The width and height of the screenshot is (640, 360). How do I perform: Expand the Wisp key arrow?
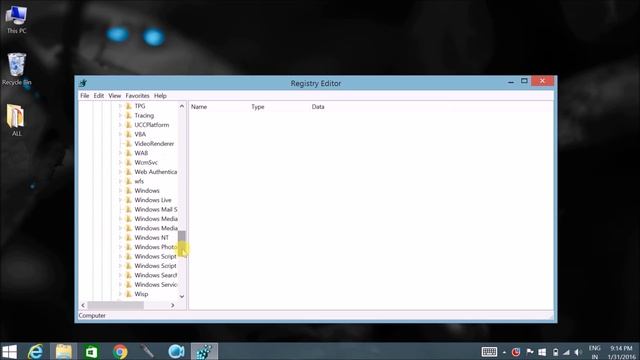click(120, 294)
